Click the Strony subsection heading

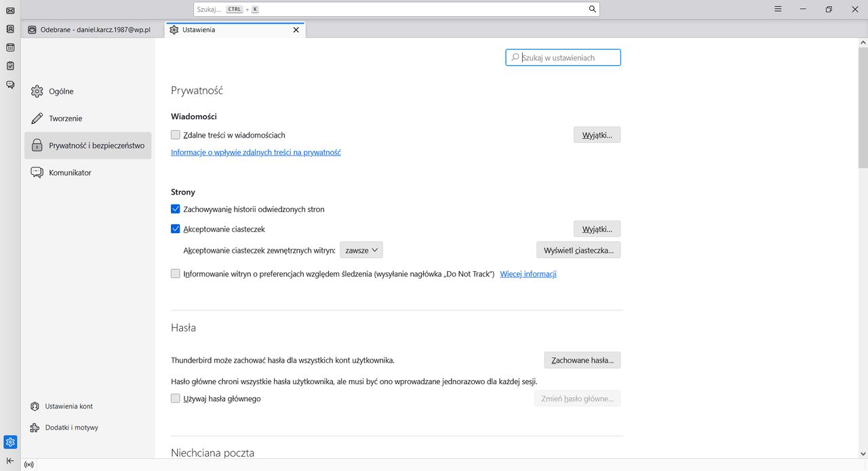point(183,192)
